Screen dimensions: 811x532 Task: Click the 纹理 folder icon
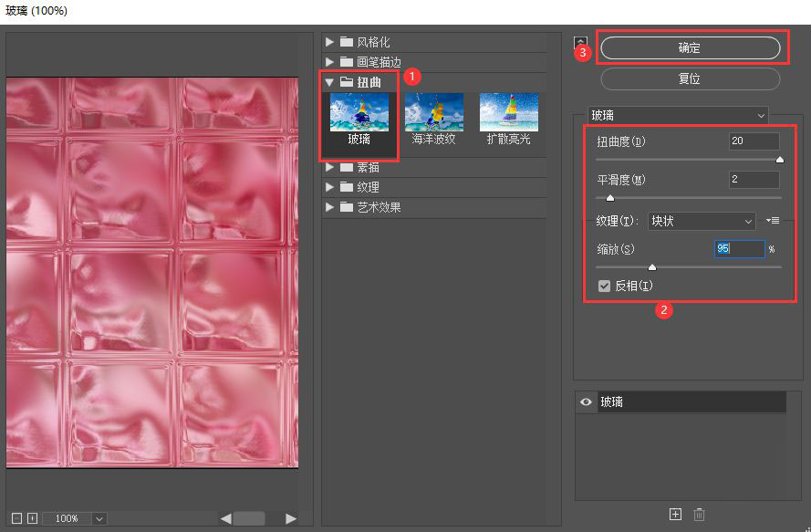pyautogui.click(x=347, y=186)
